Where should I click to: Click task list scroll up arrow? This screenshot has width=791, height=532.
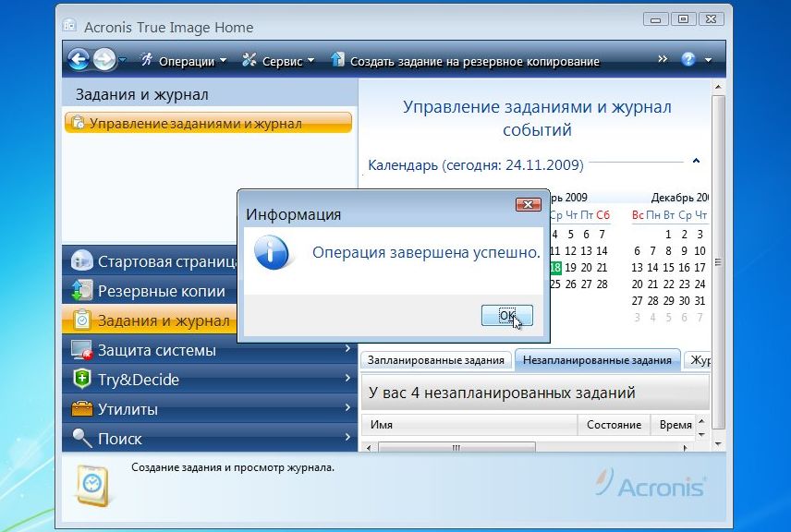pos(701,421)
